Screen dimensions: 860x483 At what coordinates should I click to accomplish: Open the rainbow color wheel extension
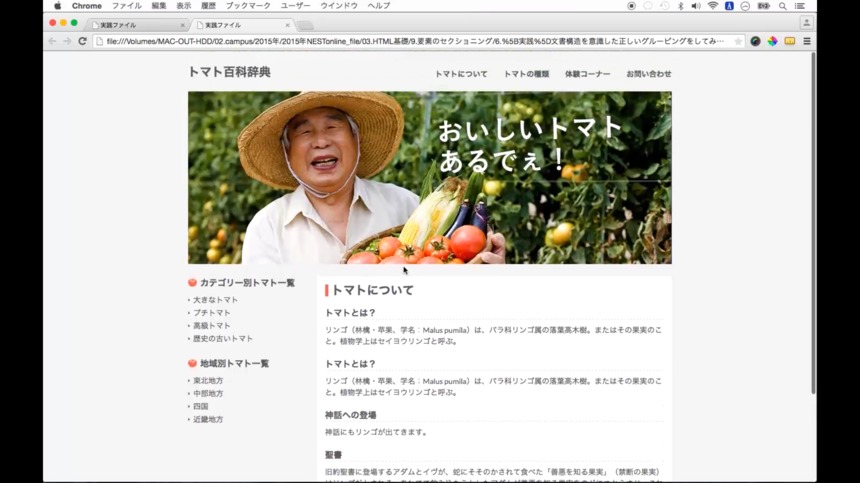(x=772, y=41)
